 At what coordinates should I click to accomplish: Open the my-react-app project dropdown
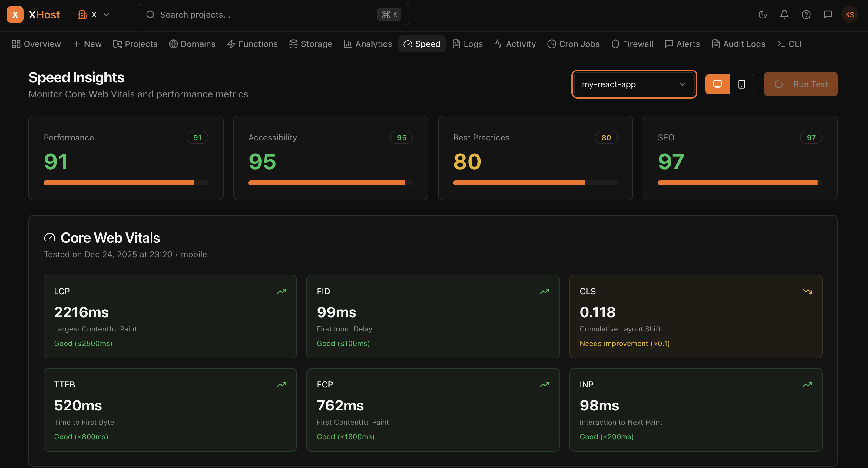tap(634, 84)
